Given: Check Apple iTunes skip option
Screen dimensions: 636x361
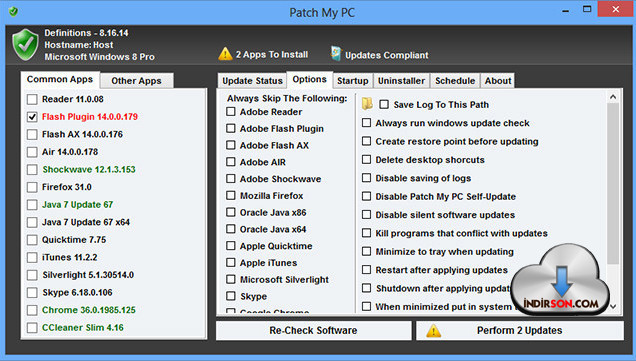Looking at the screenshot, I should coord(231,262).
